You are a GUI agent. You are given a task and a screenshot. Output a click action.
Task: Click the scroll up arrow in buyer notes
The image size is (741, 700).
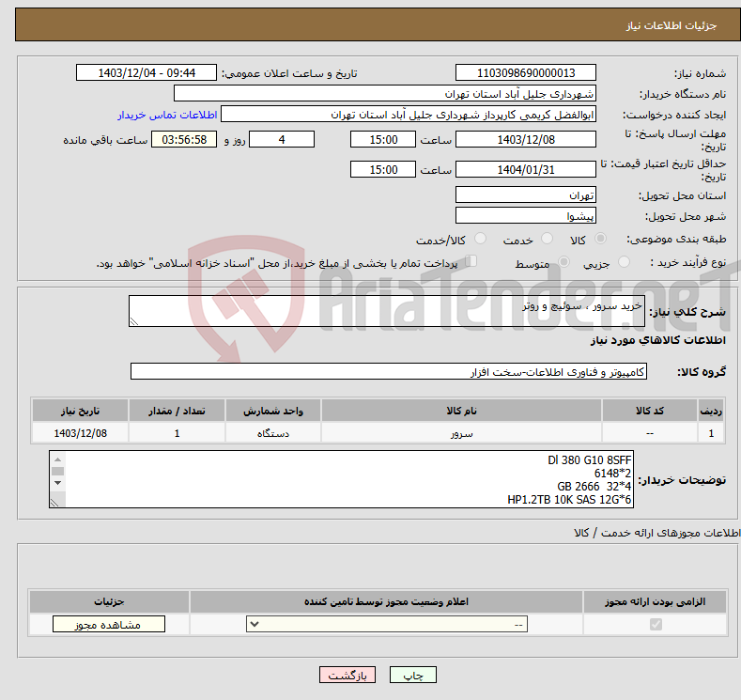[57, 459]
